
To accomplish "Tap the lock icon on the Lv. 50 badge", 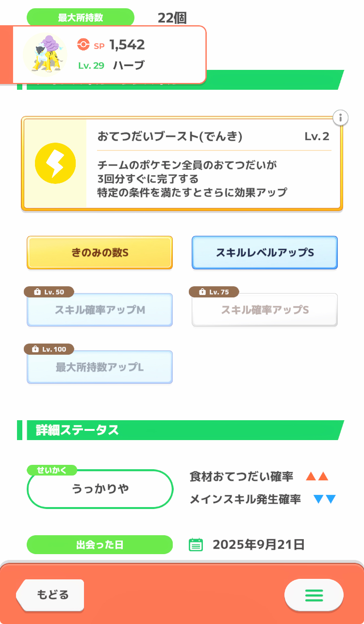I will point(37,292).
